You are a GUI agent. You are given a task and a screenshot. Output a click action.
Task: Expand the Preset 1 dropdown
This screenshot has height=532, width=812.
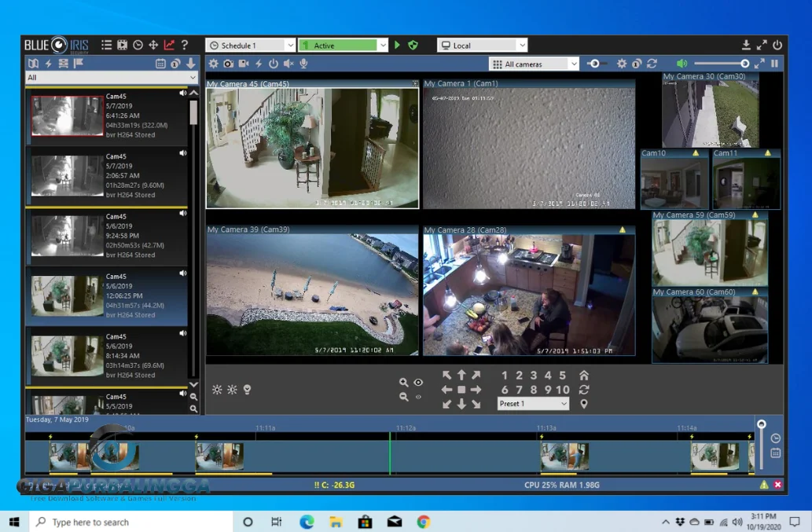pyautogui.click(x=564, y=404)
